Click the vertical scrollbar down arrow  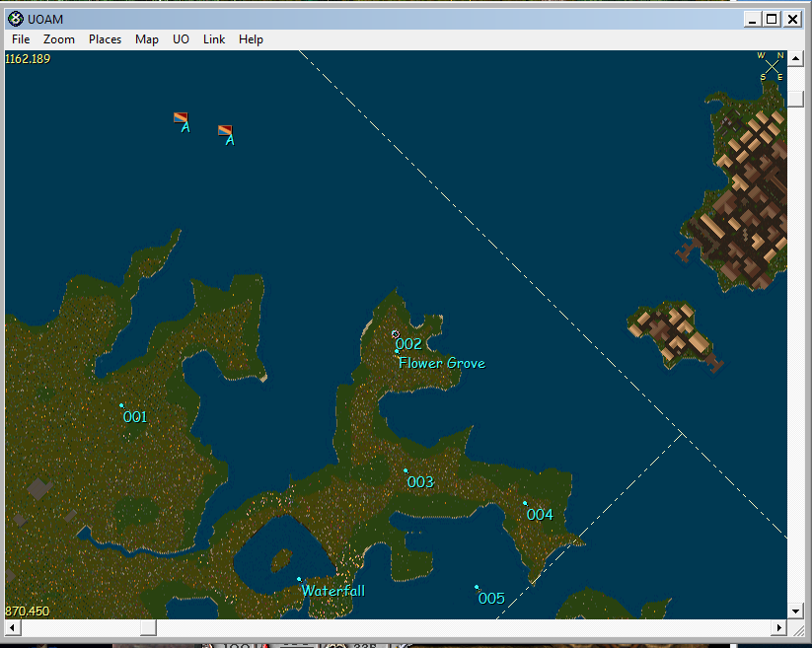(x=795, y=612)
